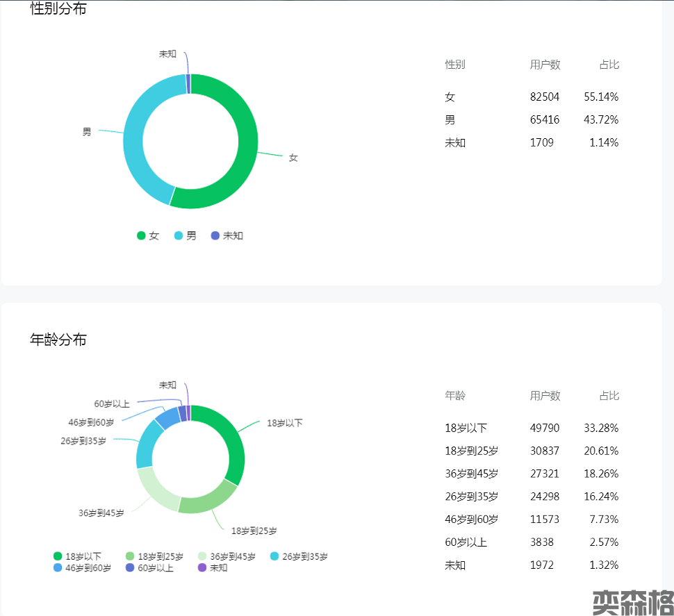Select 18岁以下 dark green age donut slice
Viewport: 674px width, 616px height.
230,438
